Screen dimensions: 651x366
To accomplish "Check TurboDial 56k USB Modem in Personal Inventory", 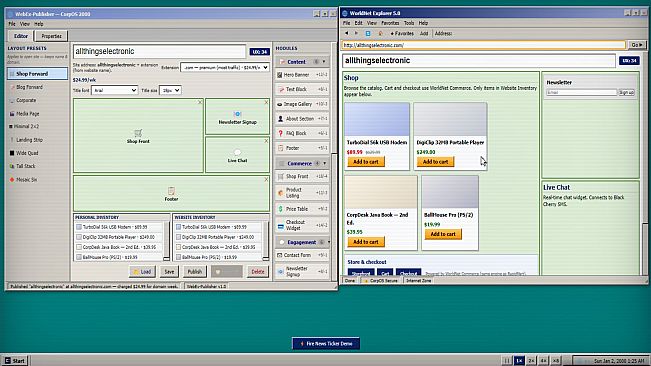I will pyautogui.click(x=79, y=227).
